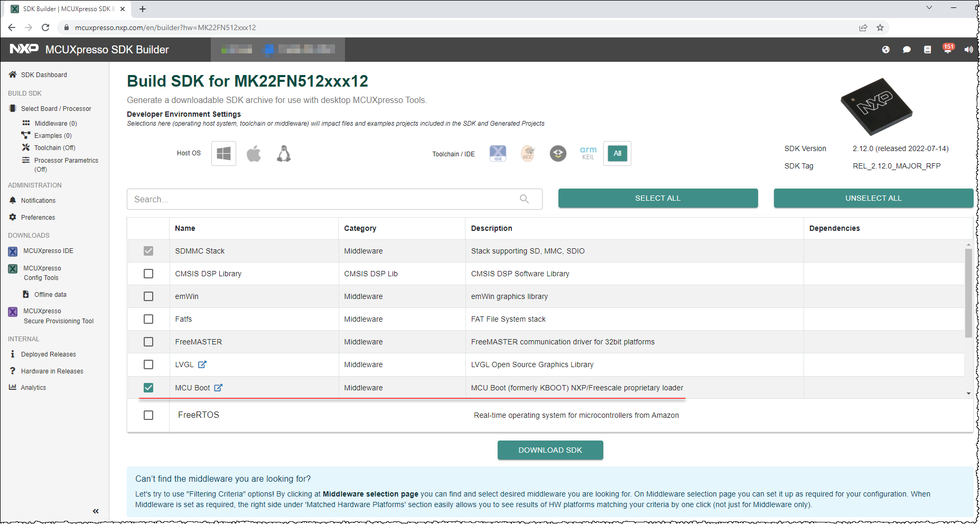The width and height of the screenshot is (980, 524).
Task: Enable the FreeRTOS middleware checkbox
Action: tap(148, 415)
